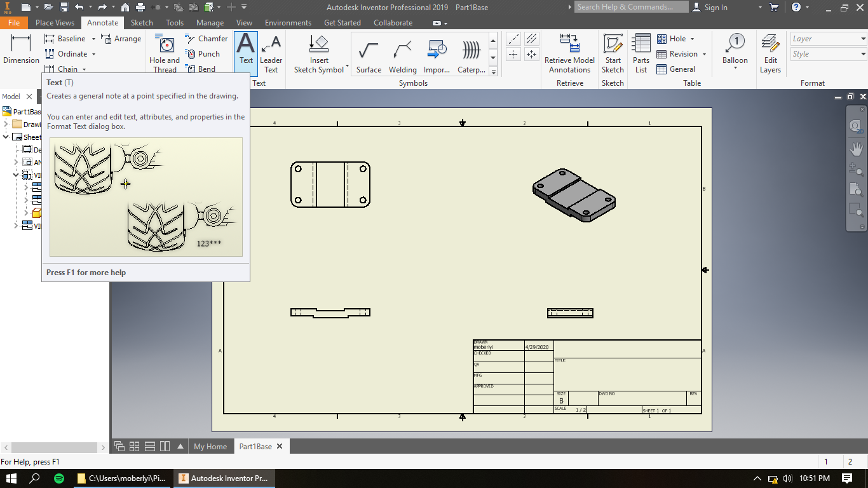The height and width of the screenshot is (488, 868).
Task: Add a Hole table
Action: point(671,39)
